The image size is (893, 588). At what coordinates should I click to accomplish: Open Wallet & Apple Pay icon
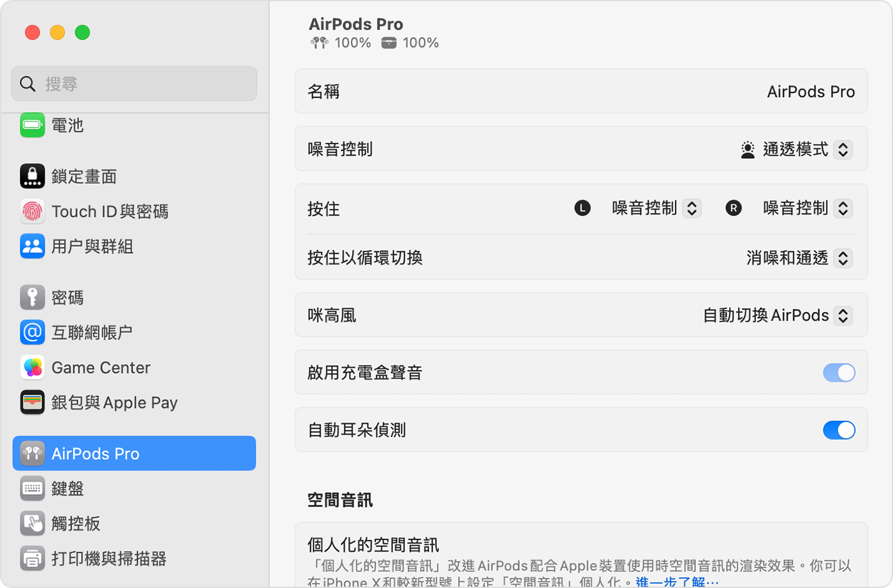pos(33,402)
